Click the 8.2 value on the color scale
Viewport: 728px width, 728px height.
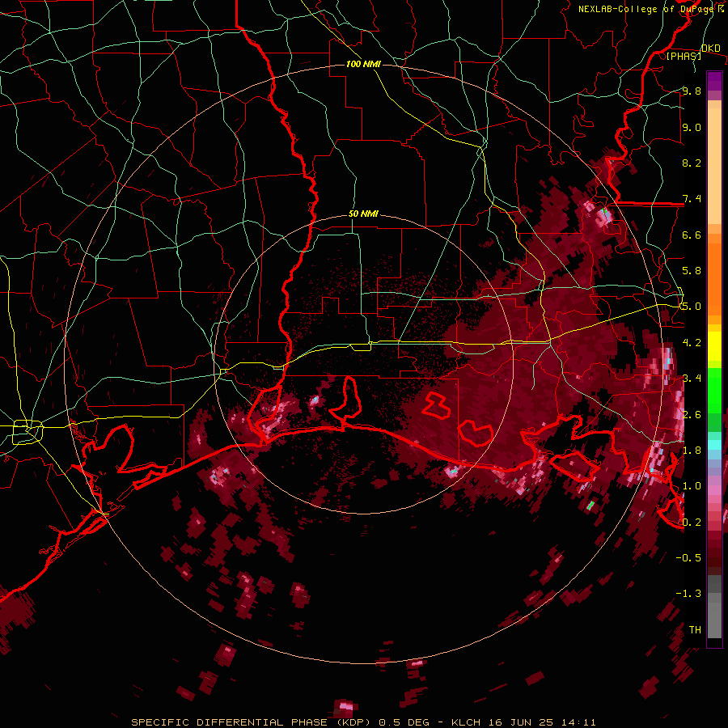pyautogui.click(x=692, y=163)
